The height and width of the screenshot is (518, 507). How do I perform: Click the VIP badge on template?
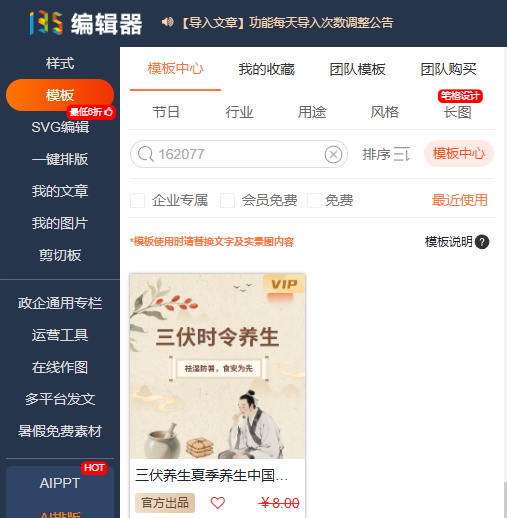284,284
